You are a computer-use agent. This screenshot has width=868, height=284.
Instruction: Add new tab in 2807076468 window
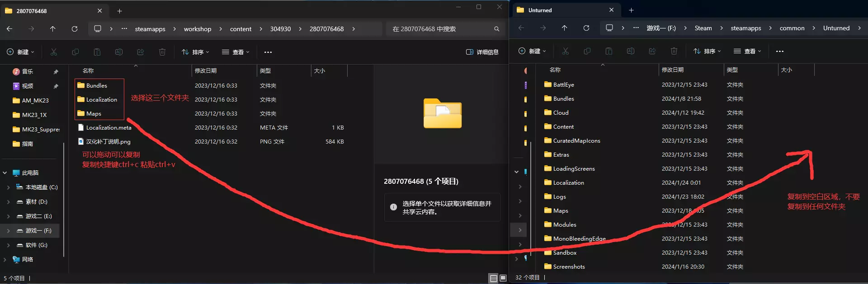(120, 11)
